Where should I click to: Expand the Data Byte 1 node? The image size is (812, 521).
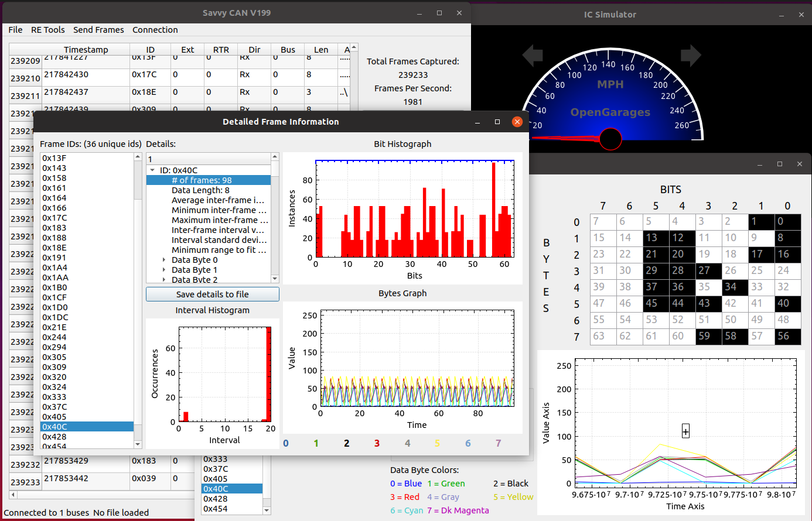[x=164, y=270]
